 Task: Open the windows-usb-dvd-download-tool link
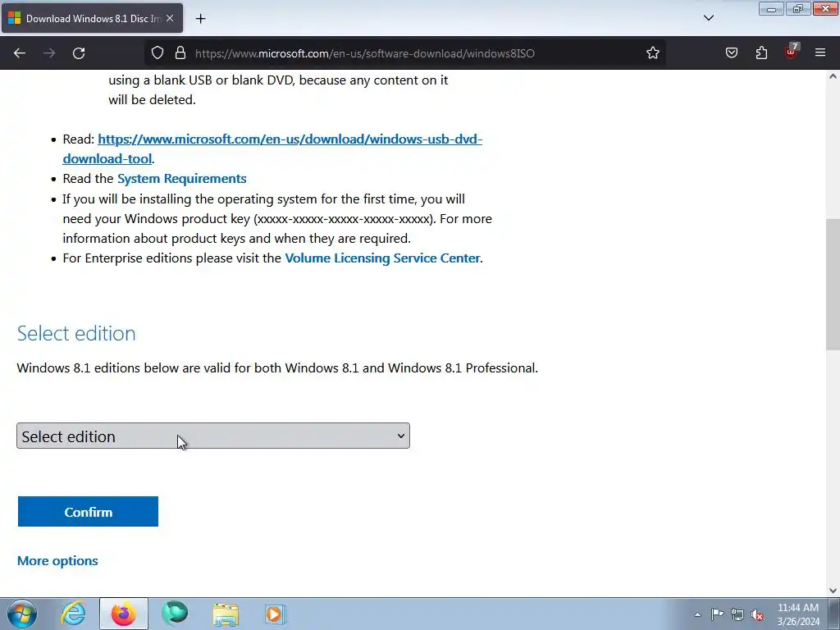pos(272,149)
